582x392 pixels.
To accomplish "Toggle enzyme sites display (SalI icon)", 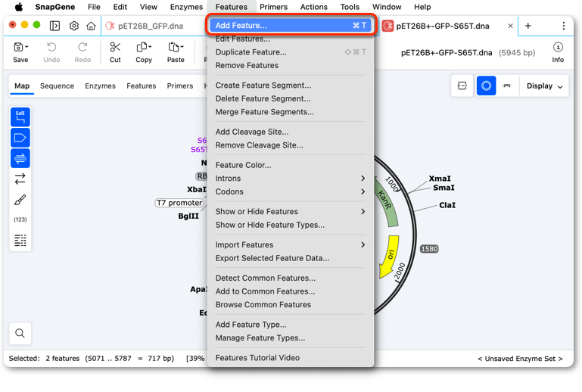I will point(20,117).
